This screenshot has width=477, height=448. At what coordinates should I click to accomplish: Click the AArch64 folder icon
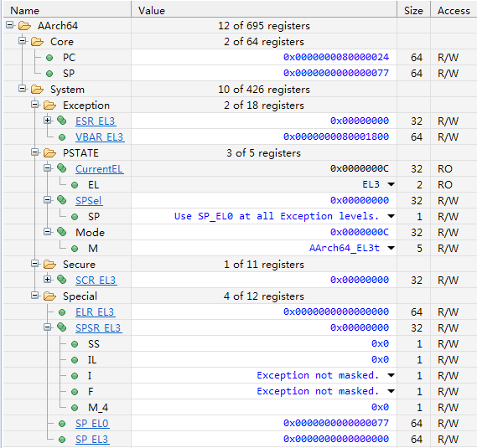pos(24,26)
